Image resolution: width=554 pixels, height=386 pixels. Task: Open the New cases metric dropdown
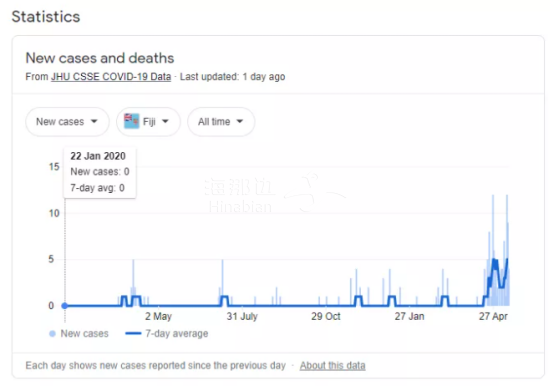(x=67, y=121)
